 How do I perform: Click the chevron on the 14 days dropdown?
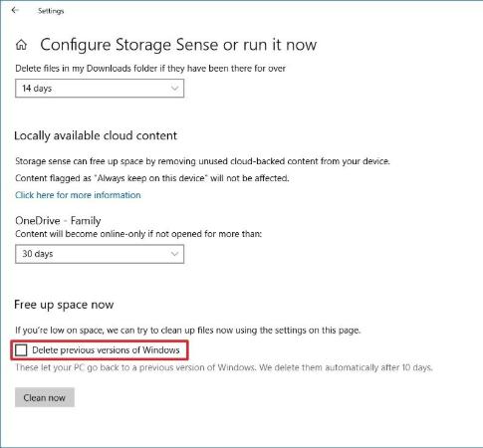(x=174, y=89)
